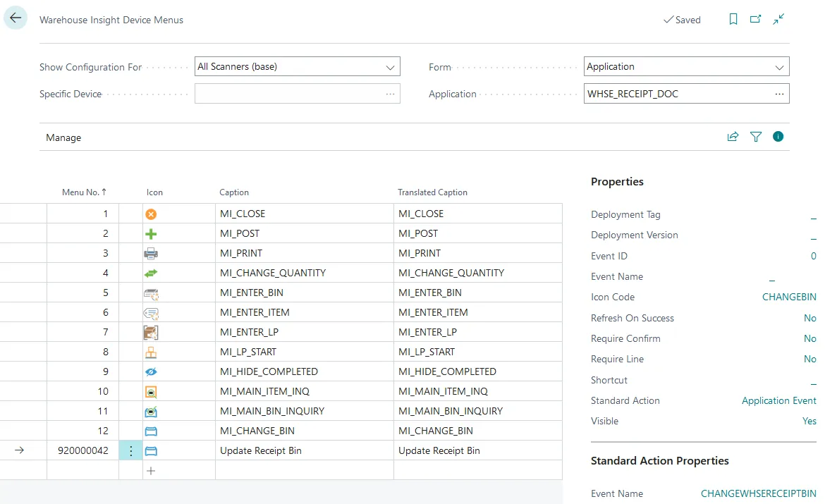The width and height of the screenshot is (825, 504).
Task: Click the back arrow button
Action: (x=16, y=19)
